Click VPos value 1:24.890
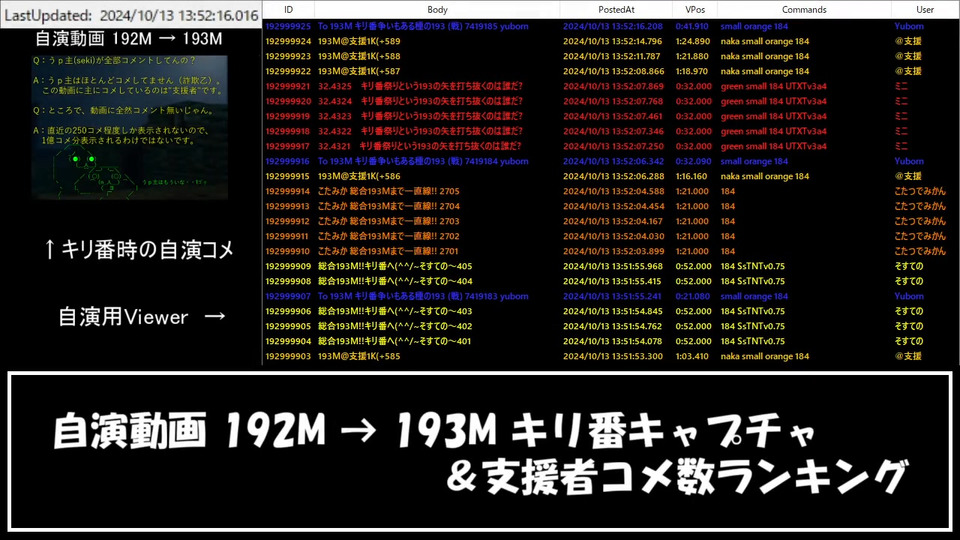The image size is (960, 540). pyautogui.click(x=693, y=42)
